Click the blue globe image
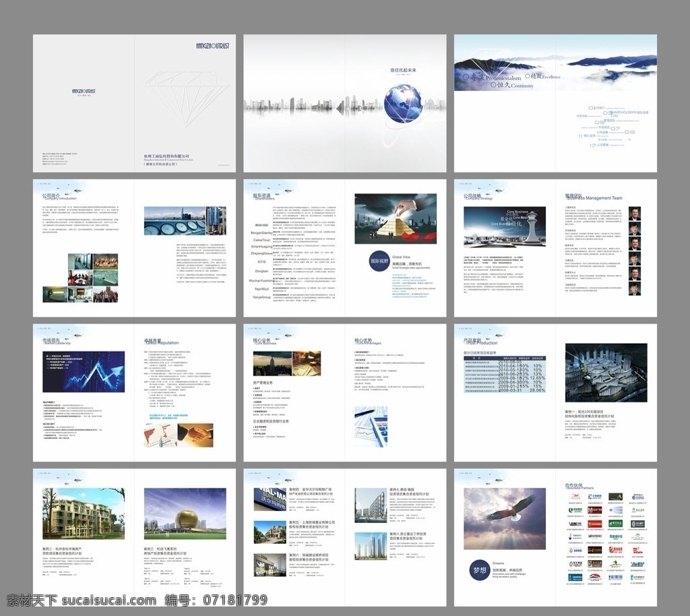 point(403,103)
